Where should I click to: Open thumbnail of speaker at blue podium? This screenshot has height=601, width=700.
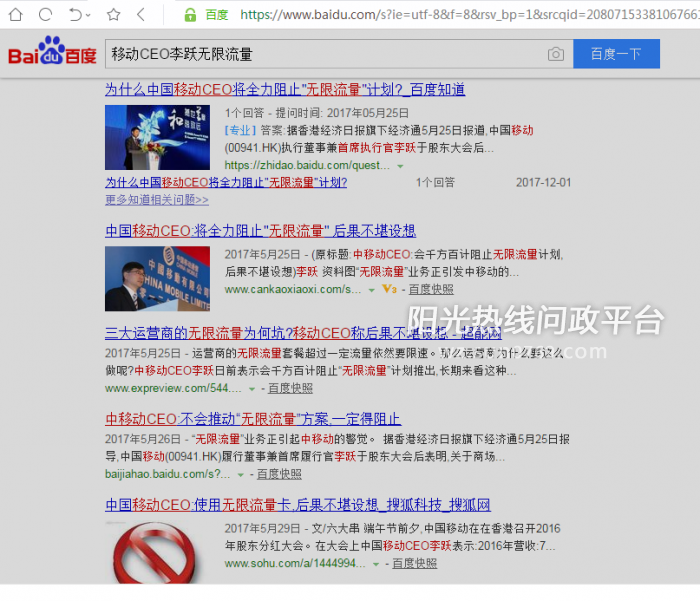[x=157, y=137]
